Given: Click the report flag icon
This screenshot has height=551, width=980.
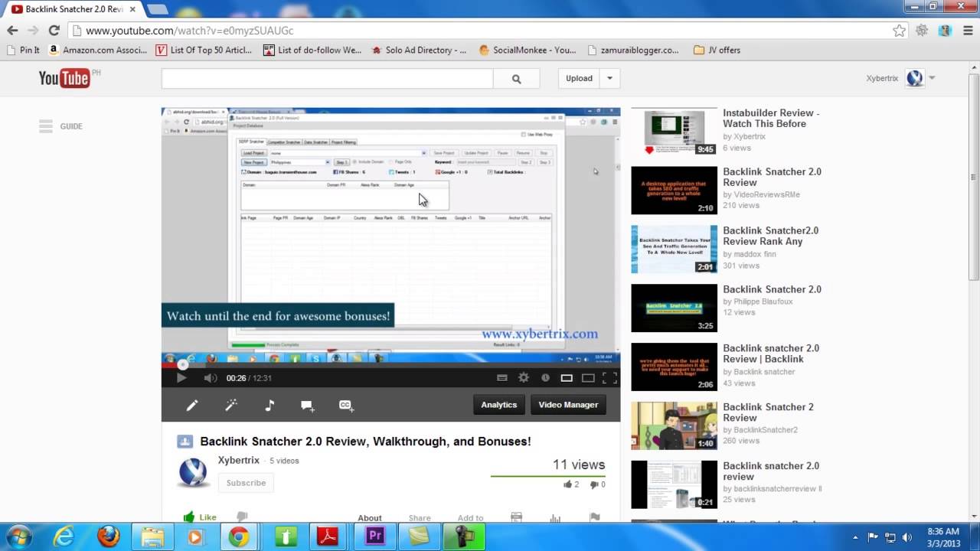Looking at the screenshot, I should pos(595,518).
